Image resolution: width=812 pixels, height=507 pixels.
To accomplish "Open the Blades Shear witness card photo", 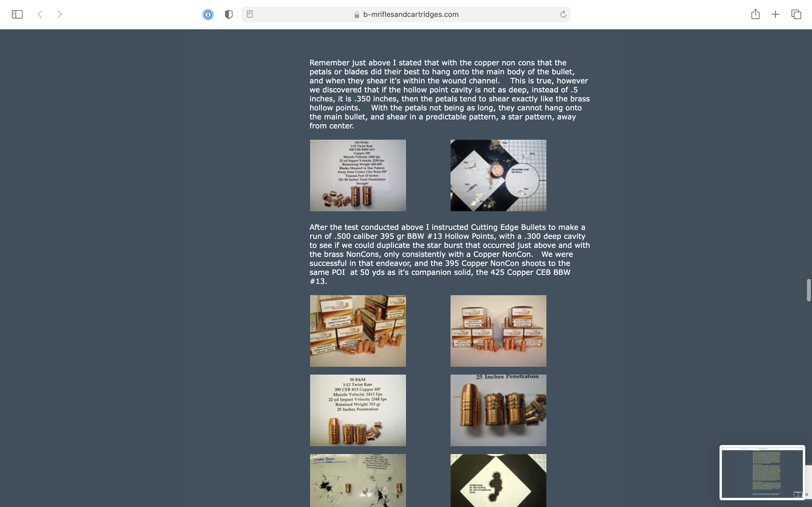I will point(358,481).
